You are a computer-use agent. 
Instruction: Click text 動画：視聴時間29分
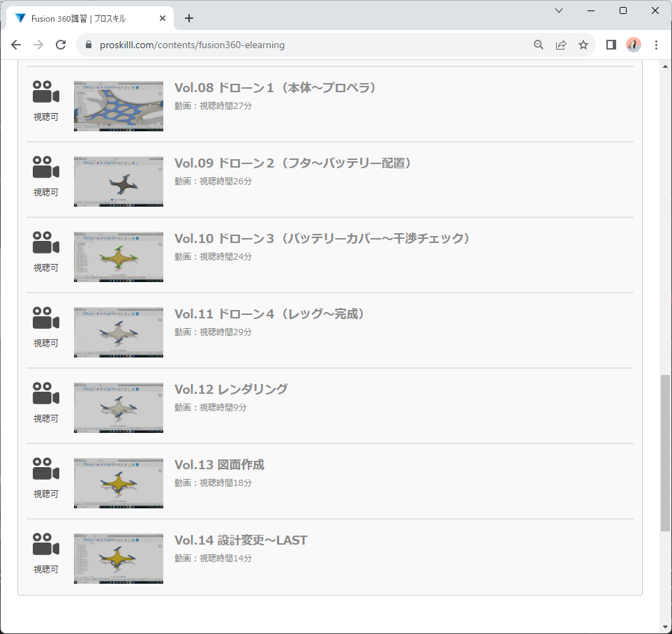213,332
